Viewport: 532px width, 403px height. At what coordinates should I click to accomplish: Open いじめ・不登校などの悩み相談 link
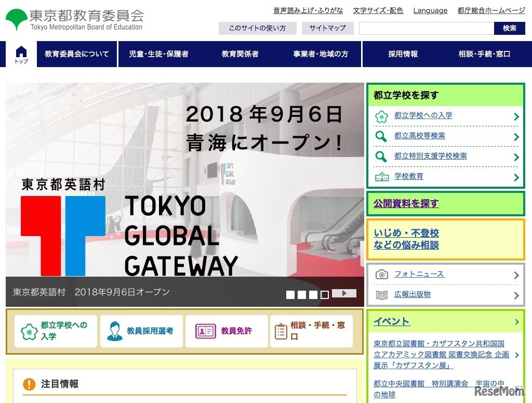406,239
